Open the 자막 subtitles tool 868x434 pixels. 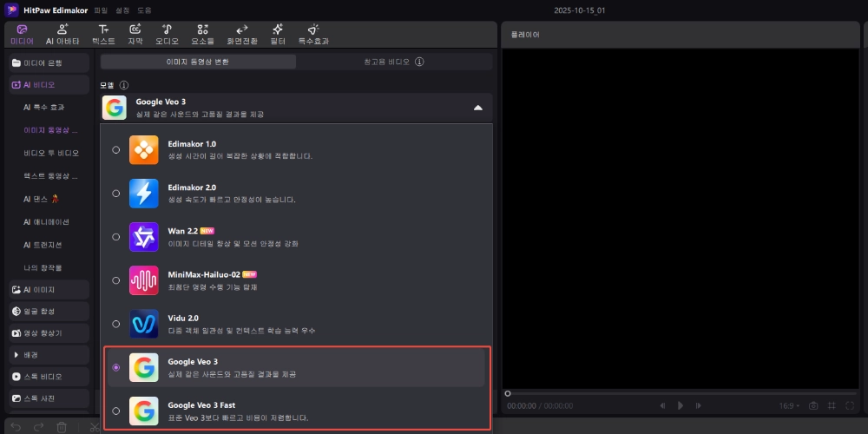tap(135, 34)
